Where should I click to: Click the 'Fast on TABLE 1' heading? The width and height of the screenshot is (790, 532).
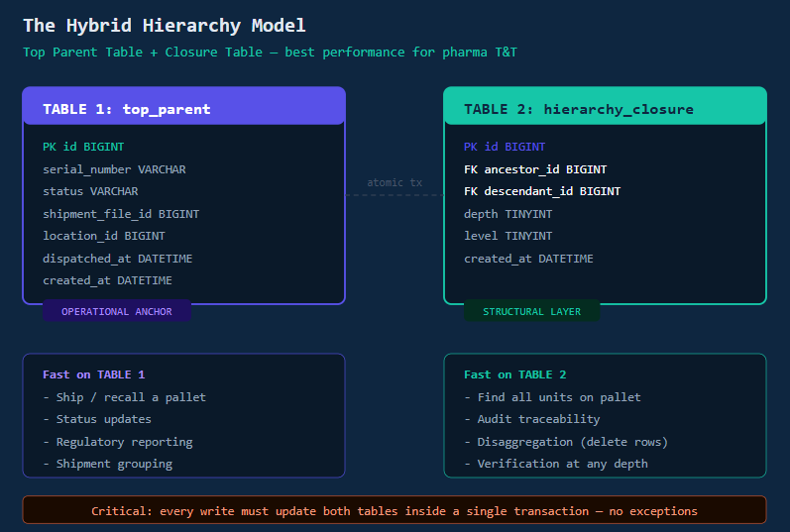[94, 374]
